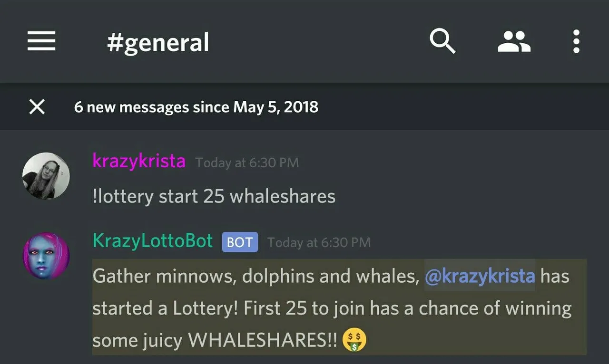Tap the money-mouth emoji in bot message

pos(355,340)
